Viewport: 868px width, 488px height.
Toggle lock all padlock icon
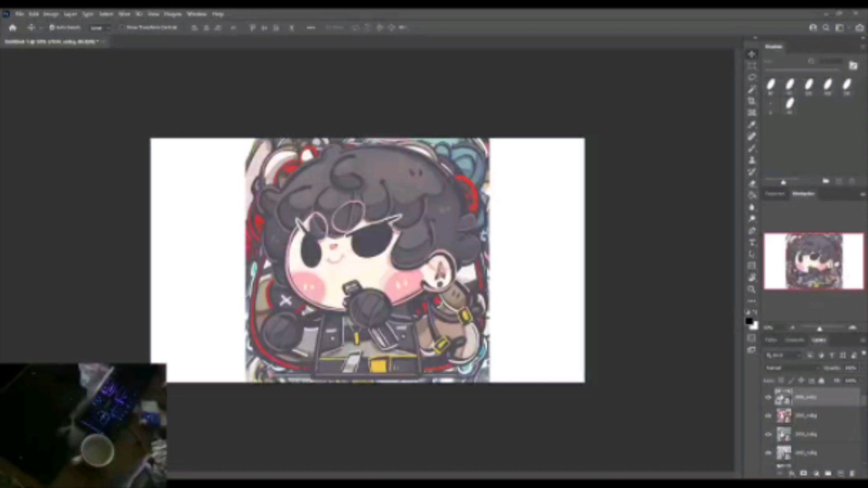point(821,380)
